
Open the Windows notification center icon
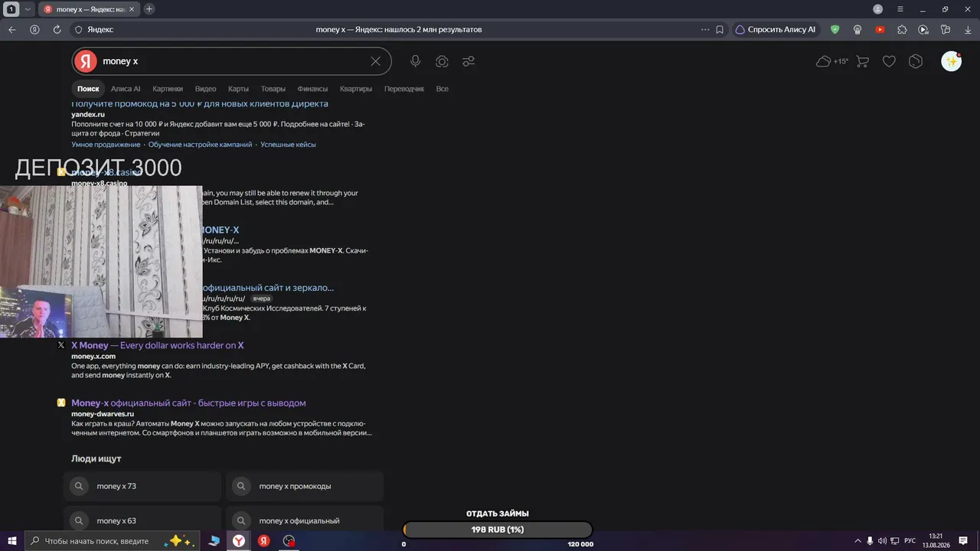[x=963, y=541]
